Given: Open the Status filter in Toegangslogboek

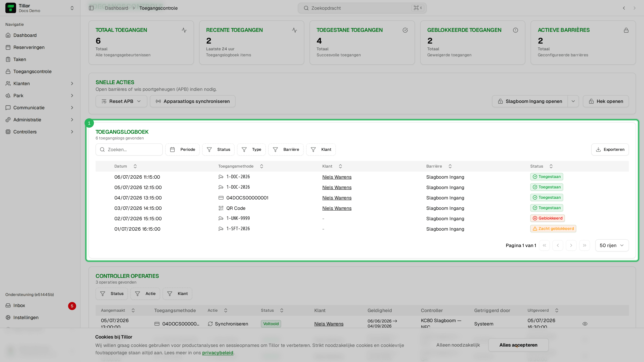Looking at the screenshot, I should (218, 149).
